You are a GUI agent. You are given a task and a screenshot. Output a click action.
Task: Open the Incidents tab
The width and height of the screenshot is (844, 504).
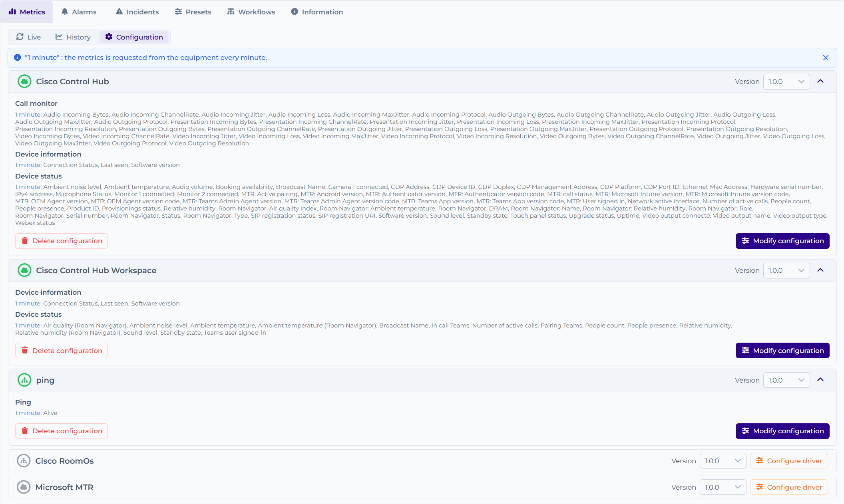[137, 12]
